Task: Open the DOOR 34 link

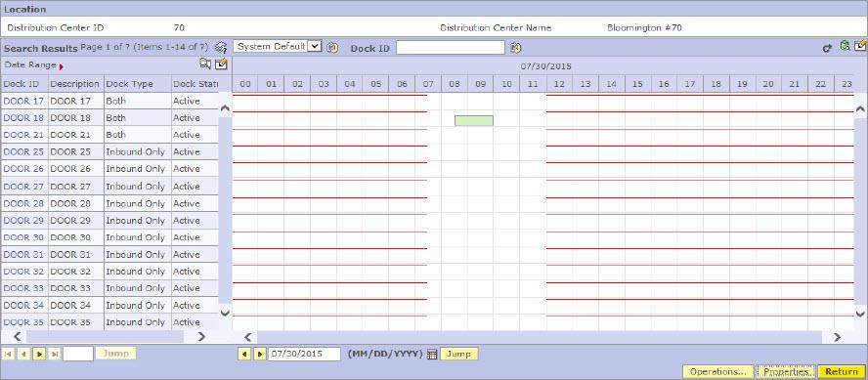Action: coord(23,306)
